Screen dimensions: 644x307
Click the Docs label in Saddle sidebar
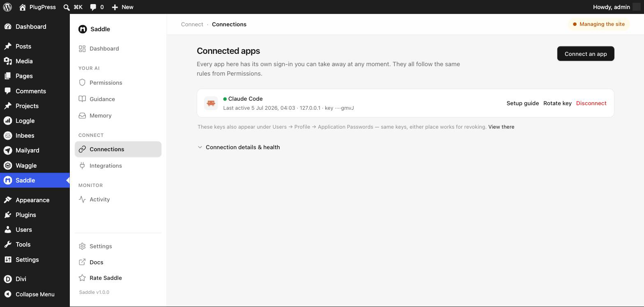click(x=97, y=262)
